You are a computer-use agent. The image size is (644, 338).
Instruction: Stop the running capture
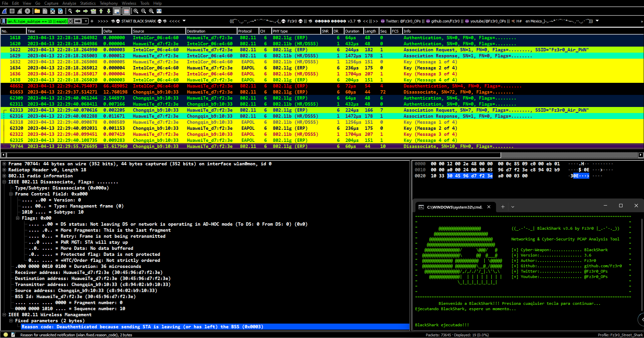(12, 11)
